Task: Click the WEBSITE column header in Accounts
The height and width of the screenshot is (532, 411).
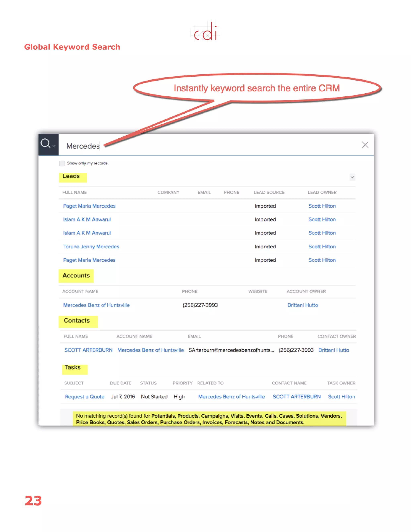Action: (x=258, y=291)
